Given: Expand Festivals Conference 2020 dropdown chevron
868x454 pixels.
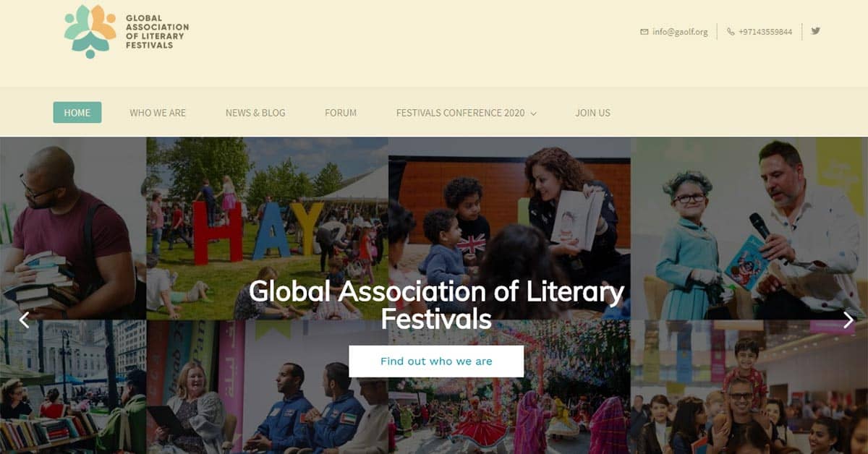Looking at the screenshot, I should (533, 113).
